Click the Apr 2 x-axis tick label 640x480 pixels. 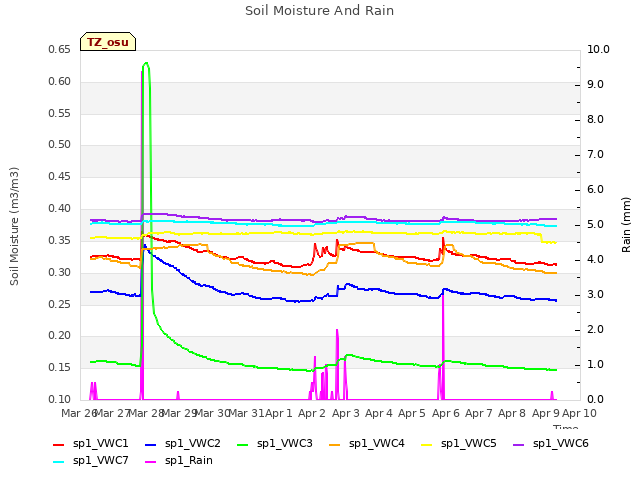coord(312,413)
